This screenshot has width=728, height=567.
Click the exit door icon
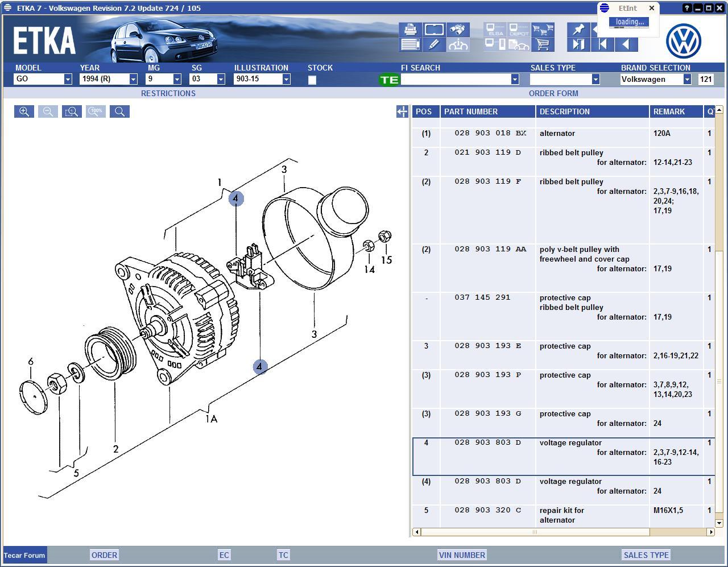coord(578,44)
